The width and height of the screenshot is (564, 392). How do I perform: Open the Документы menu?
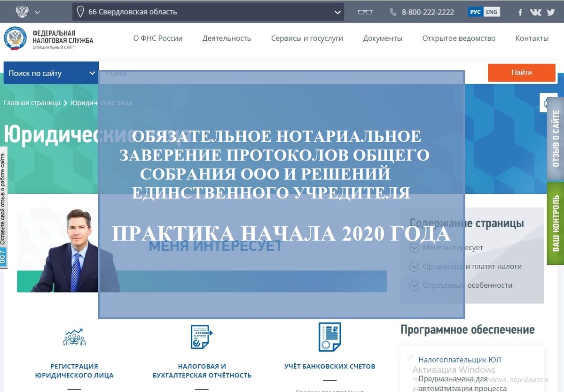[383, 38]
